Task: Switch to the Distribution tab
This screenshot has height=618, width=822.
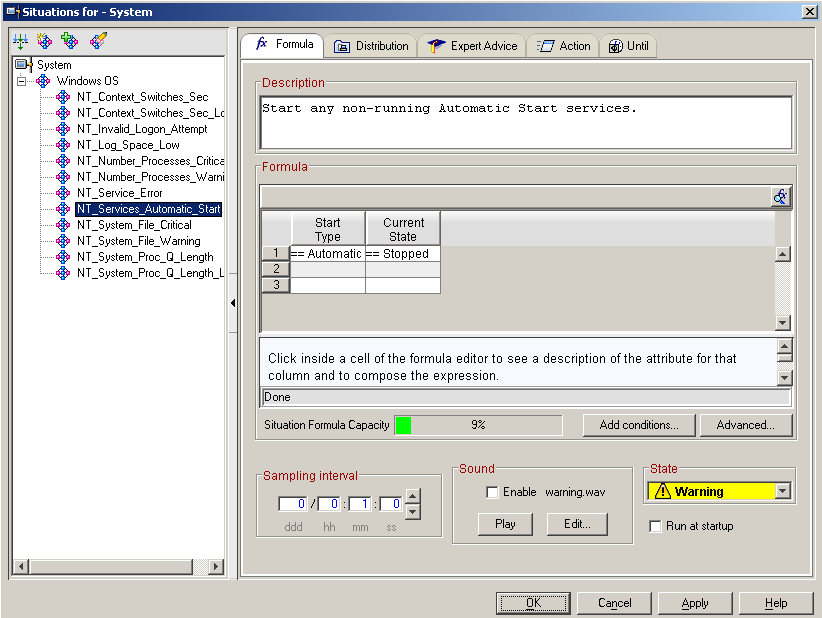Action: (371, 46)
